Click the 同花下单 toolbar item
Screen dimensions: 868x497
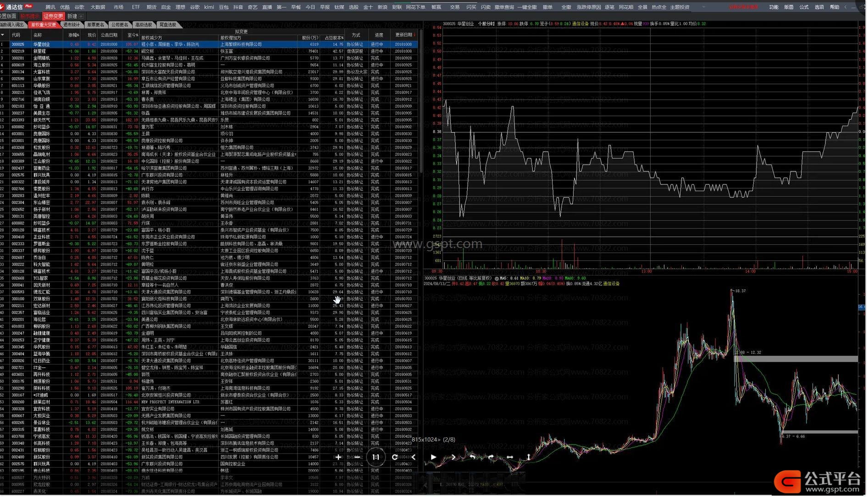point(415,7)
